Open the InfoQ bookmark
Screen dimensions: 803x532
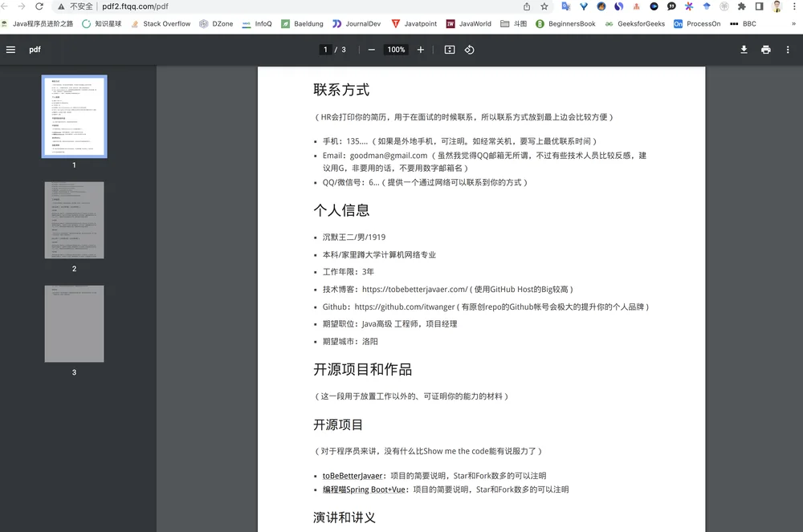257,23
